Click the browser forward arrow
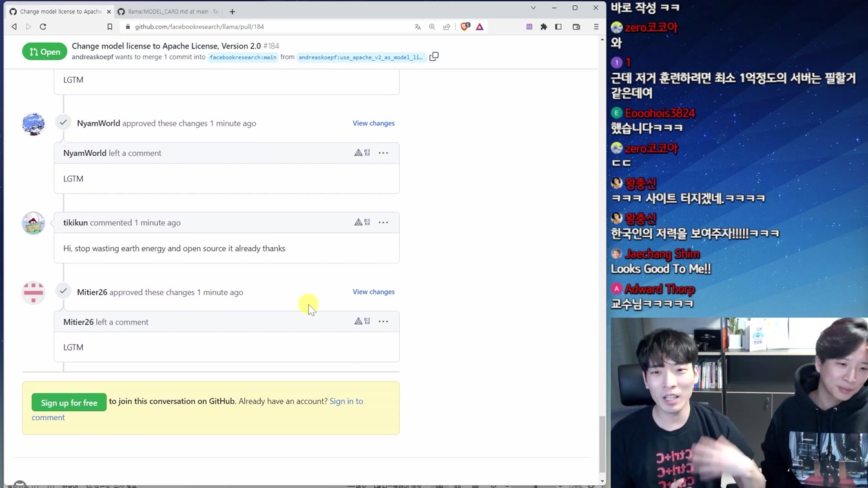Screen dimensions: 868x488 click(28, 26)
